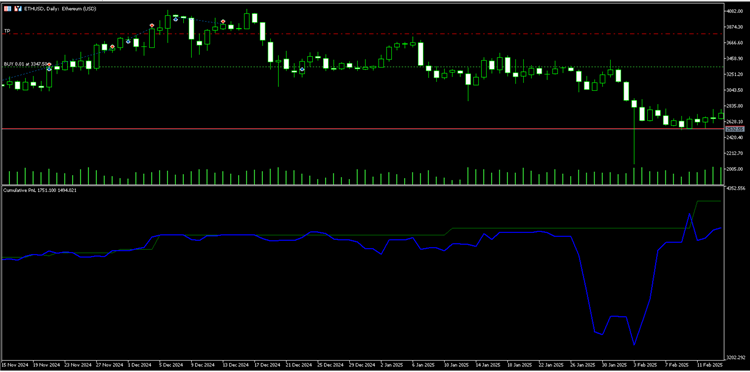Click the 4352.556 indicator scale value
750x372 pixels.
736,188
